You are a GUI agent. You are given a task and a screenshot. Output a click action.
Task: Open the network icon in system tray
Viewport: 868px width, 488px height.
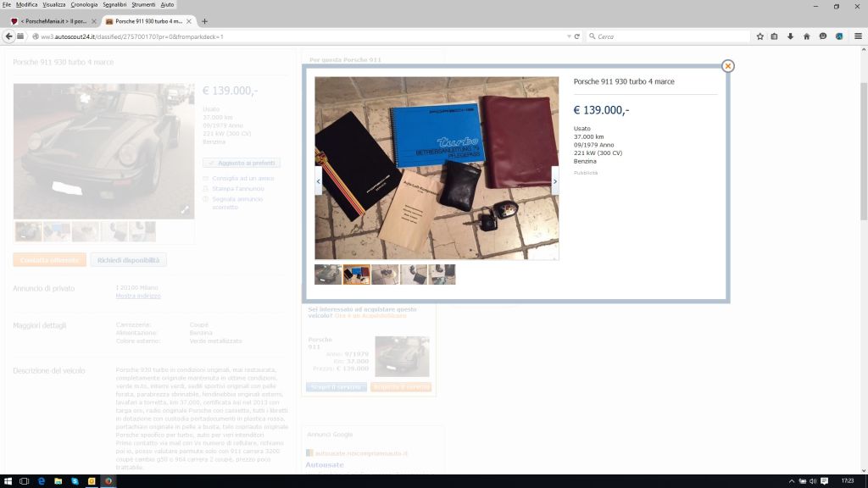click(x=802, y=481)
